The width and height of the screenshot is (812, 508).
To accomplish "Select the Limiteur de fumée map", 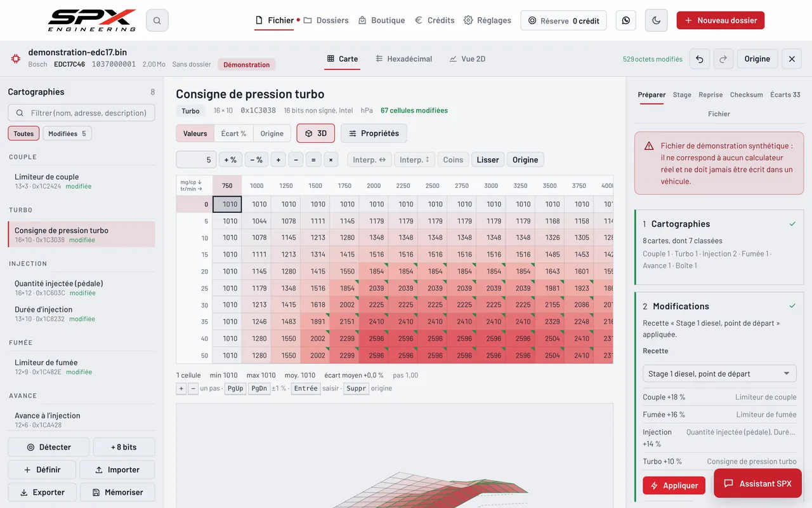I will click(81, 366).
